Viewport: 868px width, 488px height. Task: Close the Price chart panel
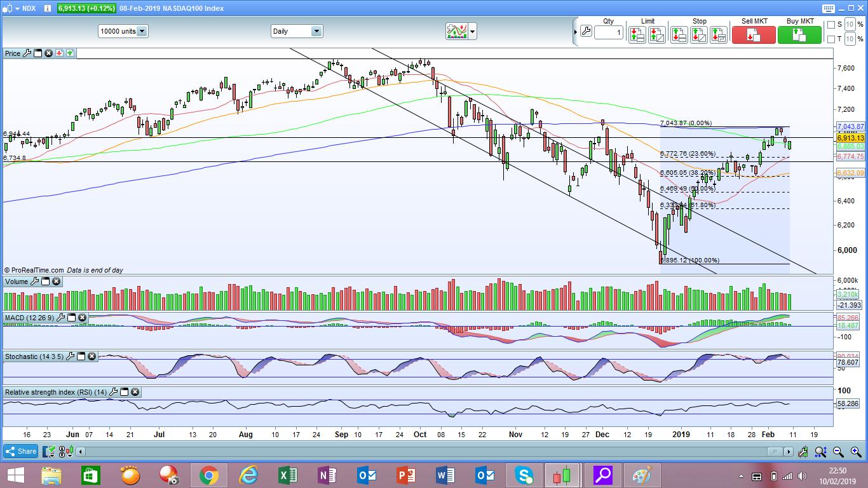[x=48, y=53]
